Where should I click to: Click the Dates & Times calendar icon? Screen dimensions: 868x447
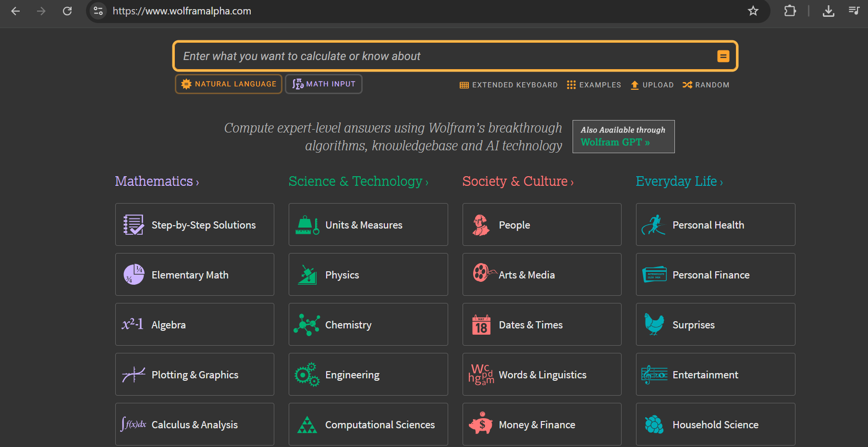(481, 325)
